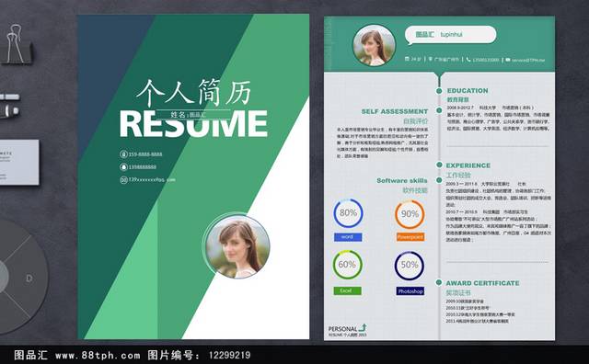589x364 pixels.
Task: Click the timeline dot beside Software skills
Action: [x=439, y=180]
